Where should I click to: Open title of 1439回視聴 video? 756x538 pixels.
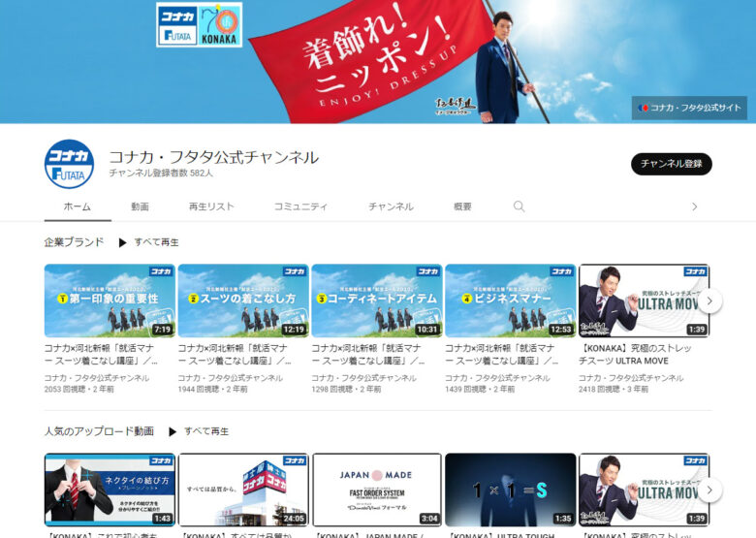coord(501,355)
